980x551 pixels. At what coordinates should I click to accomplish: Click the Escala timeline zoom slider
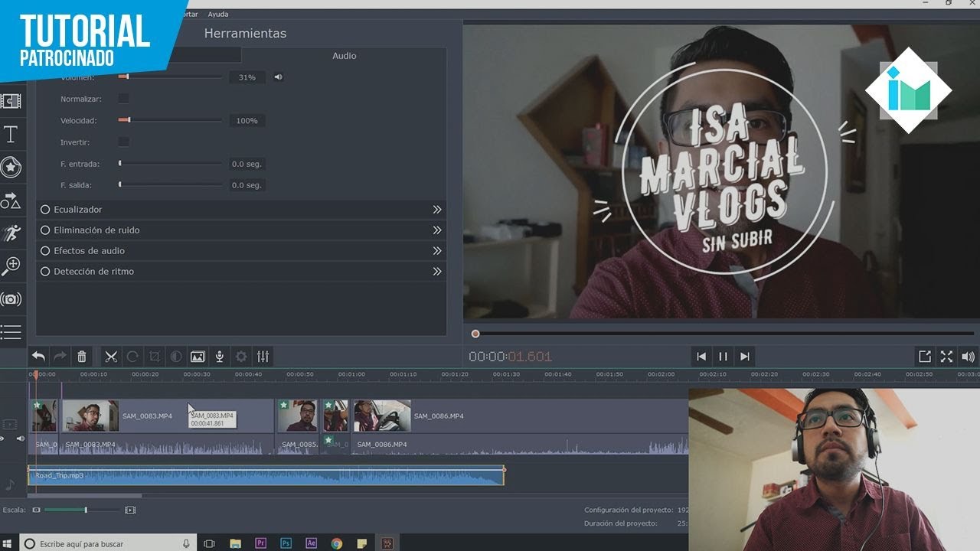coord(83,510)
